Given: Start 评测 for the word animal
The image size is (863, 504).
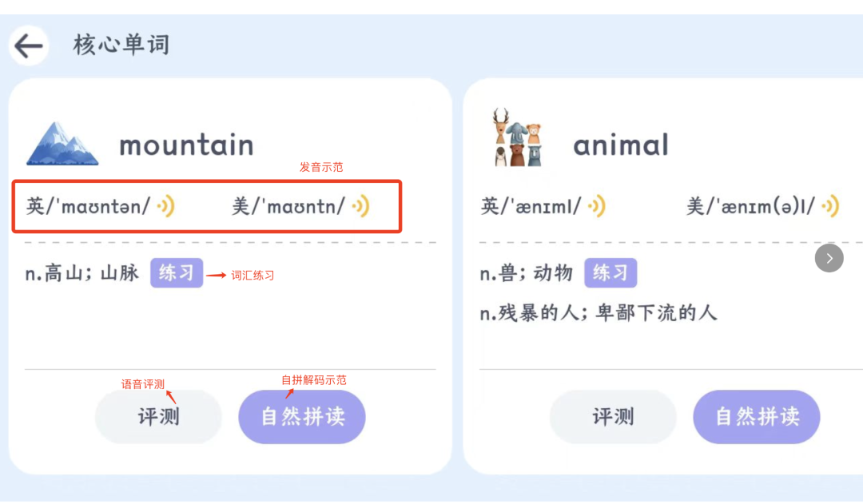Looking at the screenshot, I should point(613,417).
